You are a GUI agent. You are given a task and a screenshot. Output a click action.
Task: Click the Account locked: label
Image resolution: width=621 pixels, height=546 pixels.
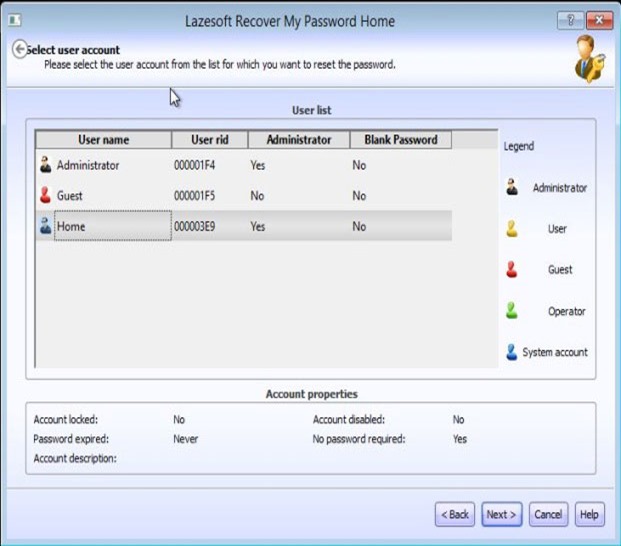coord(66,419)
